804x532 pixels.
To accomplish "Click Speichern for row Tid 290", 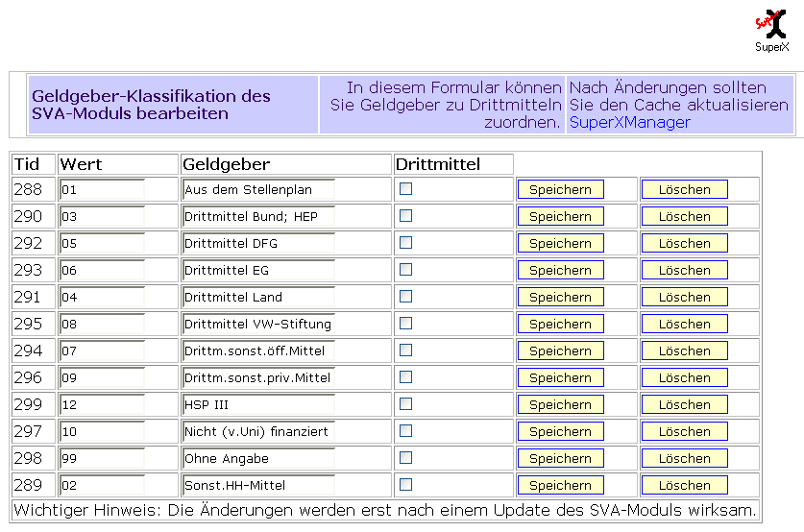I will click(x=560, y=216).
